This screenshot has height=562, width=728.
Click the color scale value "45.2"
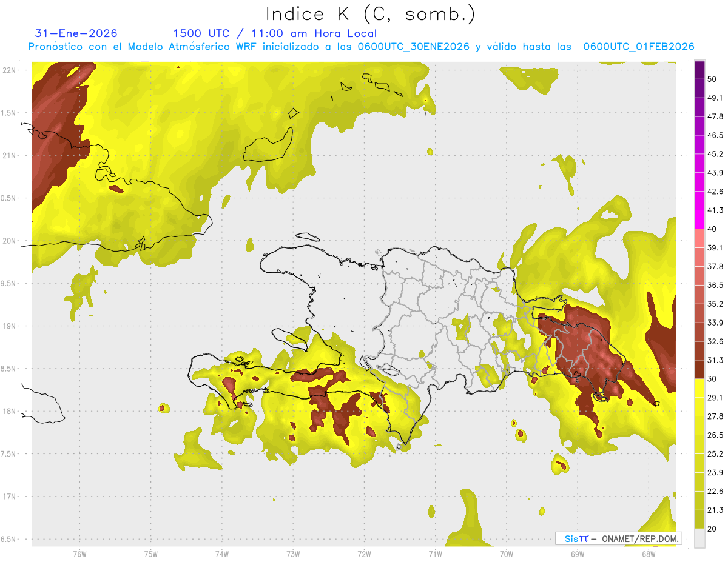[716, 154]
